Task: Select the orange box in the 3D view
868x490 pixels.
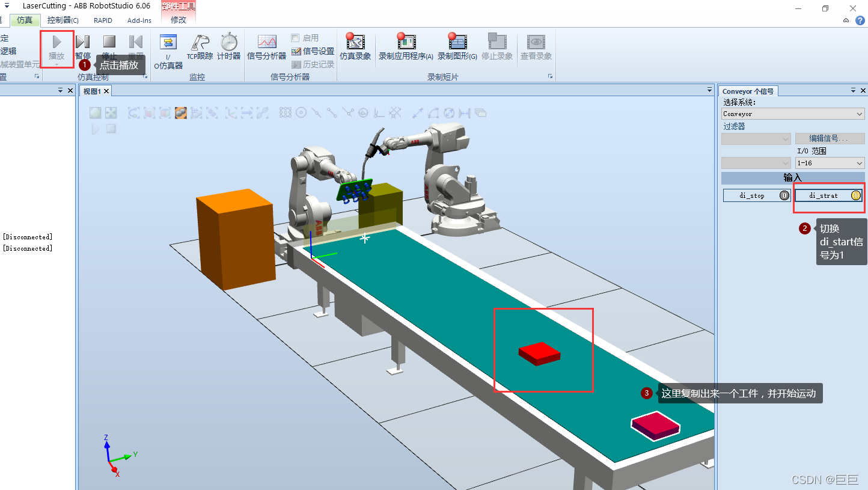Action: pyautogui.click(x=236, y=239)
